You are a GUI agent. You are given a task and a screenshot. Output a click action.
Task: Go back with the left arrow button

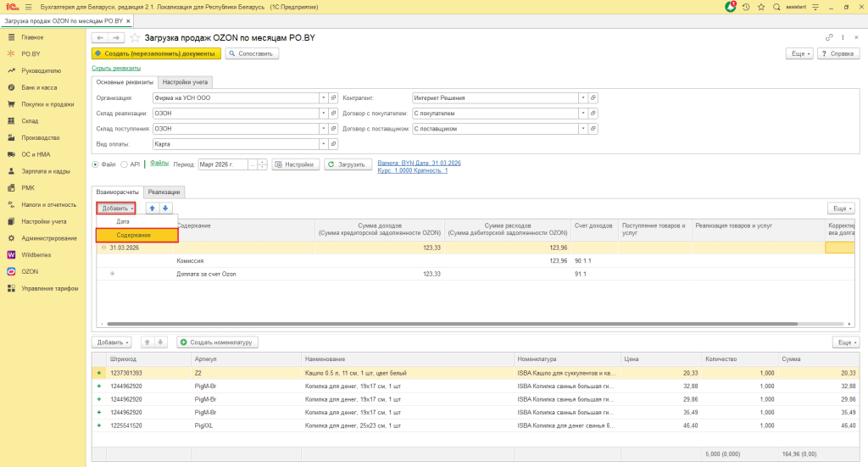[x=100, y=37]
